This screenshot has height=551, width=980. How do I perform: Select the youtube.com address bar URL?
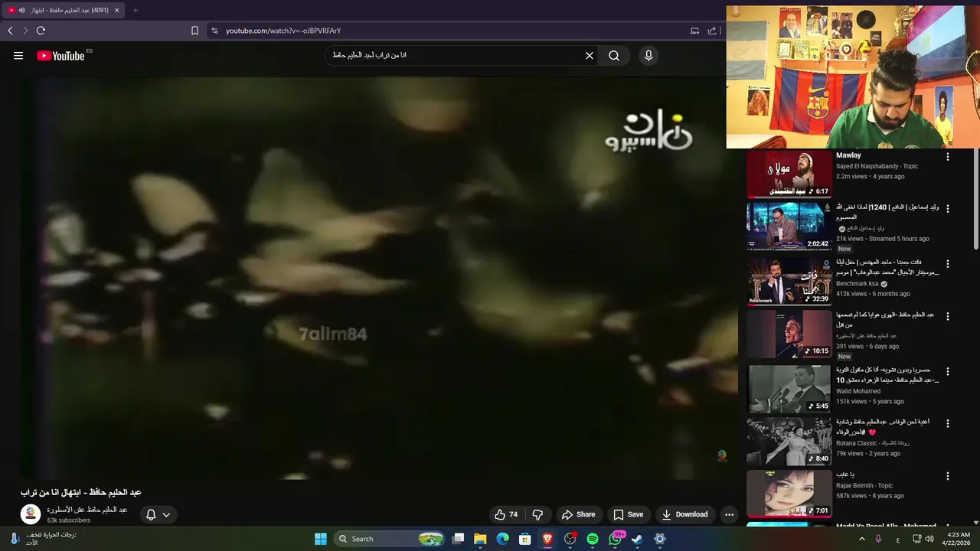(x=283, y=31)
